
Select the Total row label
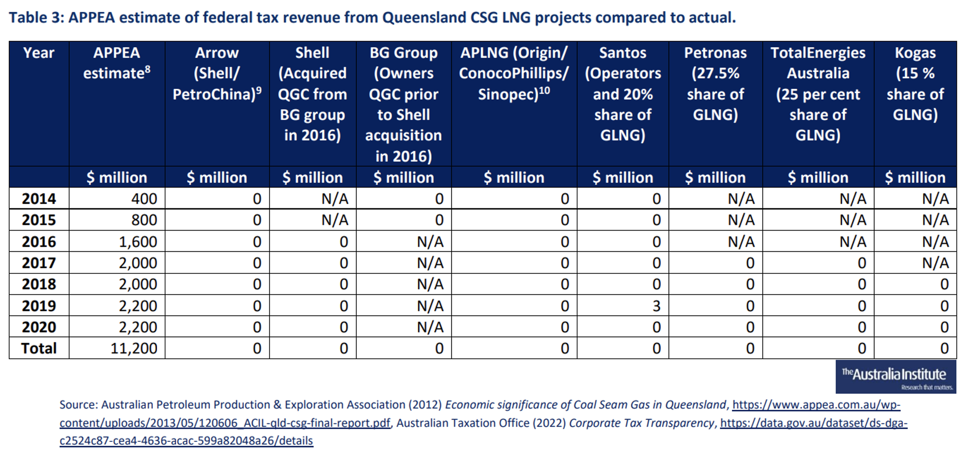coord(39,348)
